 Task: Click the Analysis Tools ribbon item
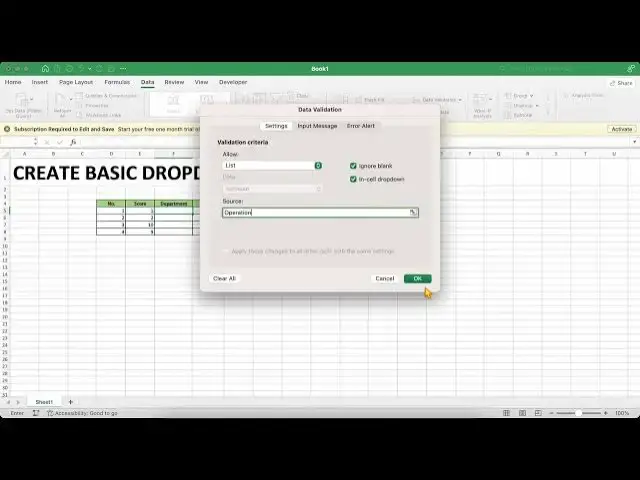(x=584, y=96)
